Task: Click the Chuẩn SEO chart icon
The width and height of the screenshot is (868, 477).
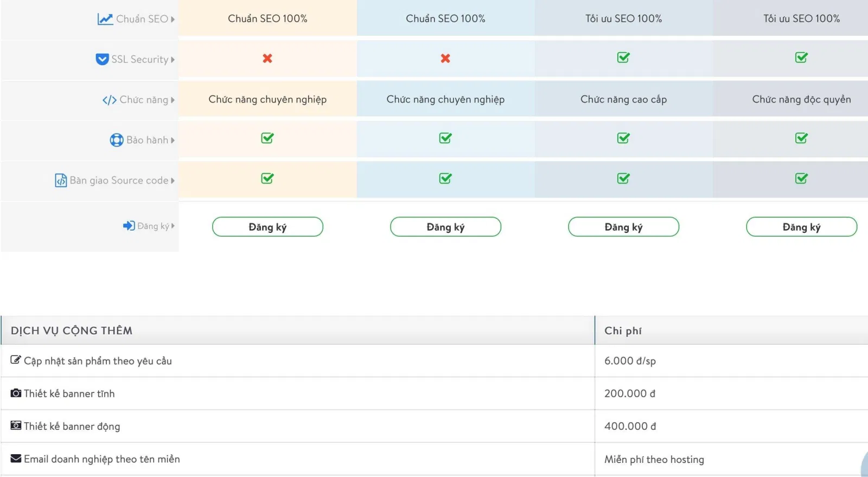Action: 105,19
